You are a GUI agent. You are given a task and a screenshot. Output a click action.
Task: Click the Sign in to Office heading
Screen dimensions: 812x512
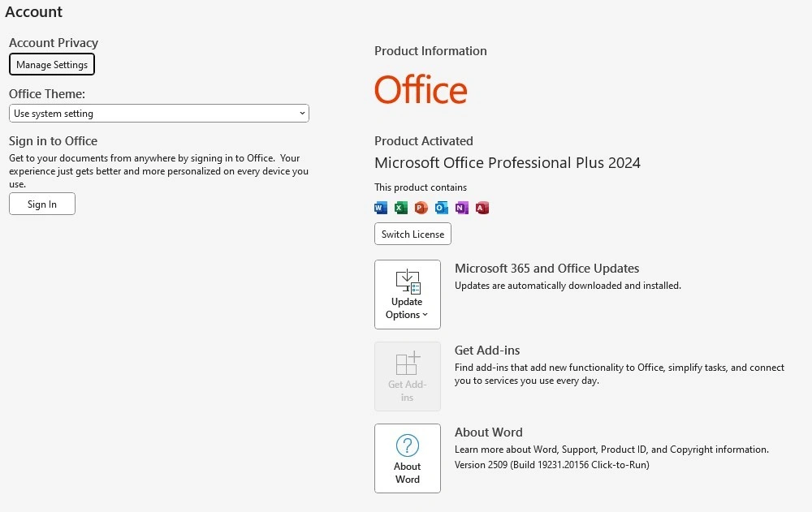[x=53, y=141]
